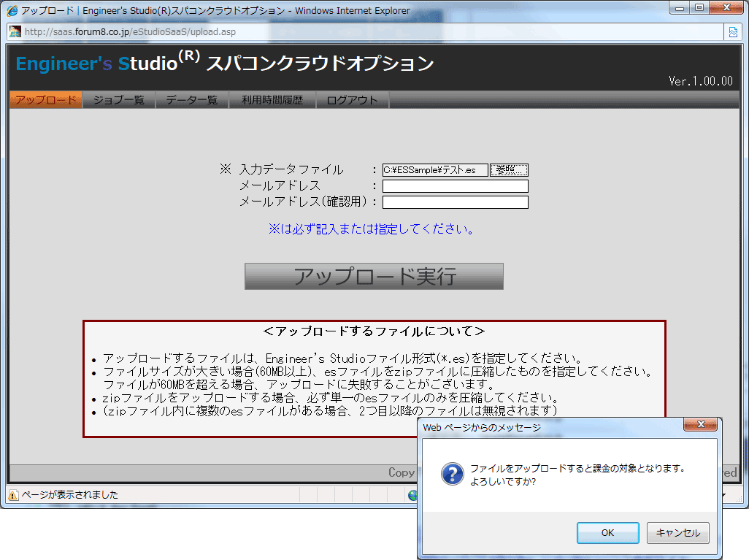The height and width of the screenshot is (560, 749).
Task: Click the ※は必ず記入または指定してください。 notice text
Action: (371, 229)
